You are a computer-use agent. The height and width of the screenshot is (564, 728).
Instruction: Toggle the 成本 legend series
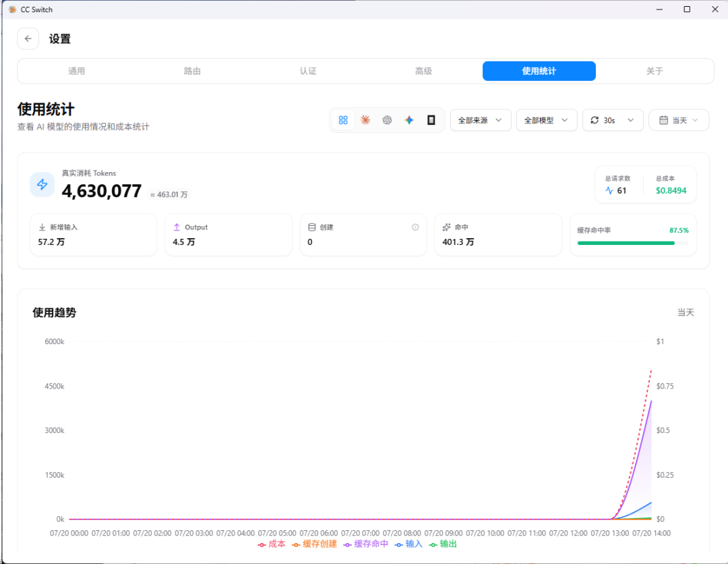272,544
